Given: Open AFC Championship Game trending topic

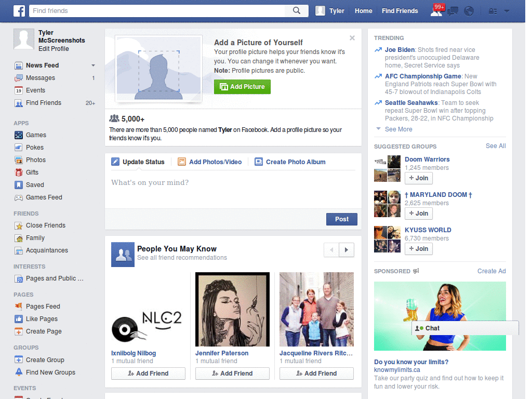Looking at the screenshot, I should (423, 76).
